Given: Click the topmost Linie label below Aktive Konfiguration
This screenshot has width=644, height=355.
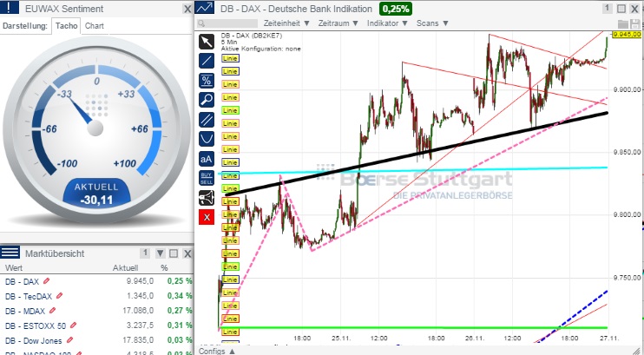Looking at the screenshot, I should tap(230, 58).
